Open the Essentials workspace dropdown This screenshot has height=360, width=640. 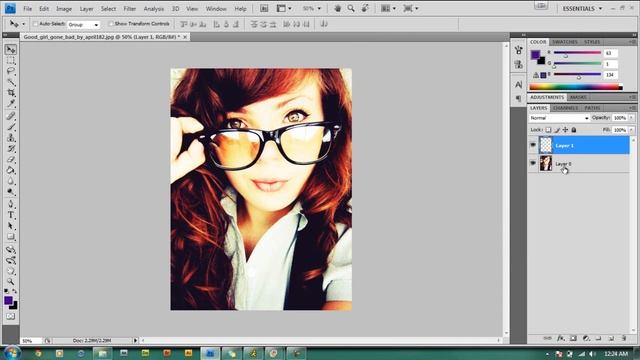point(582,9)
